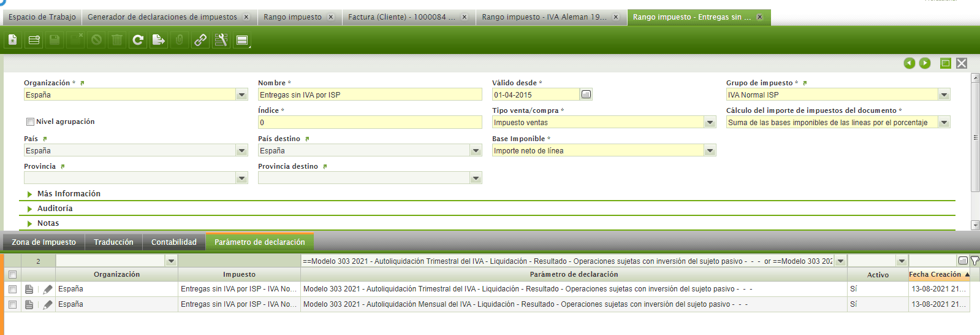Open Fecha Creación filter date picker
This screenshot has height=335, width=980.
(963, 261)
